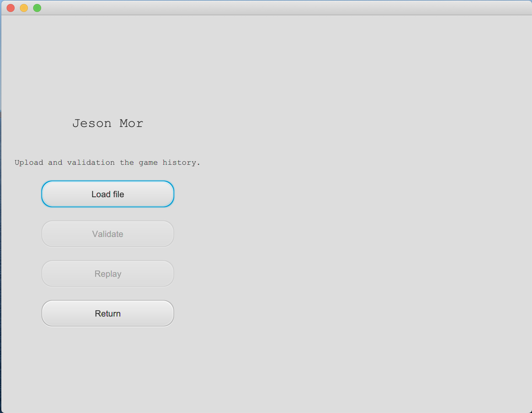Click the Load file button
This screenshot has height=413, width=532.
click(108, 194)
